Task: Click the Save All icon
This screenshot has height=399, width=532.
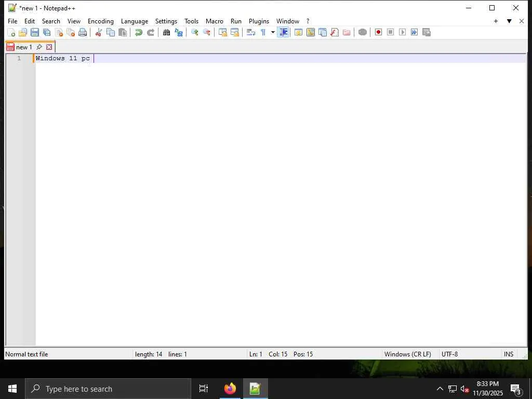Action: [x=47, y=32]
